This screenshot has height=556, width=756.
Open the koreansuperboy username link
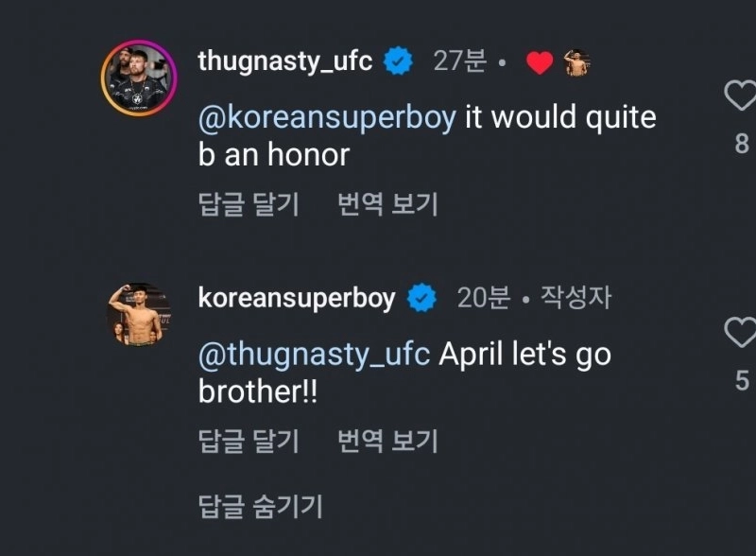[296, 299]
